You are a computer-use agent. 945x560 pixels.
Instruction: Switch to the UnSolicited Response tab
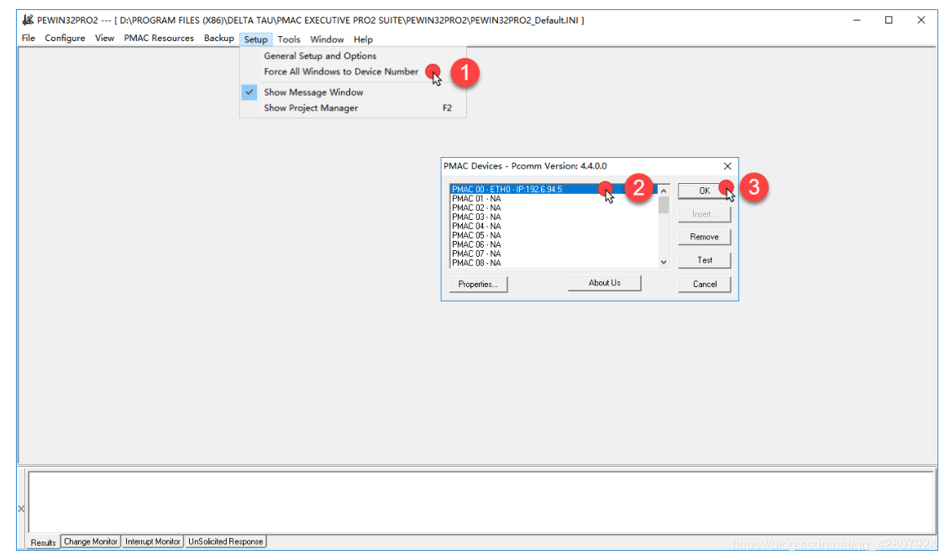coord(225,542)
